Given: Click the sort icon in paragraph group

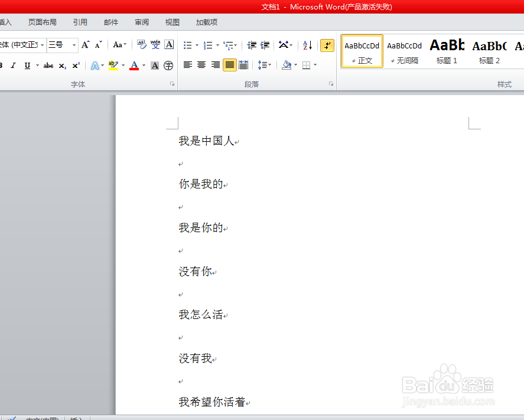Looking at the screenshot, I should tap(307, 45).
